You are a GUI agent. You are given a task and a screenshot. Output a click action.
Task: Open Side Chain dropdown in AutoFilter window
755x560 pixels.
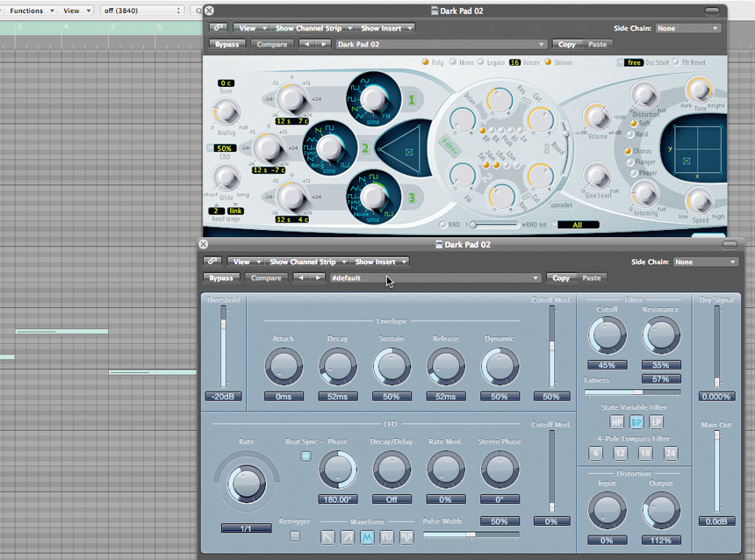(x=705, y=262)
